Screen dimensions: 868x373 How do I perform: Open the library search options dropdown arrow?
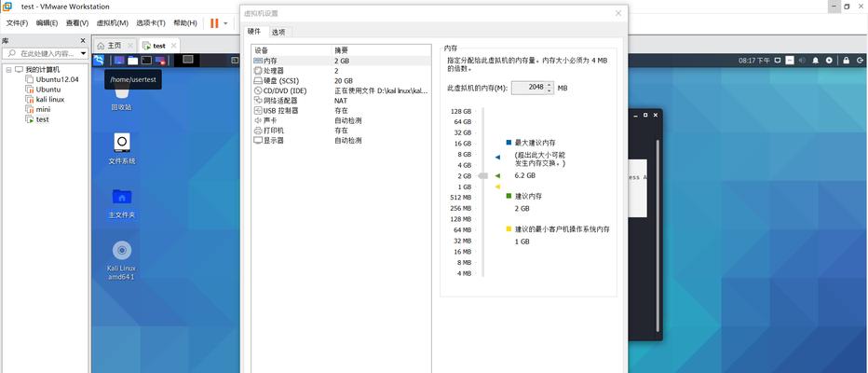click(83, 54)
